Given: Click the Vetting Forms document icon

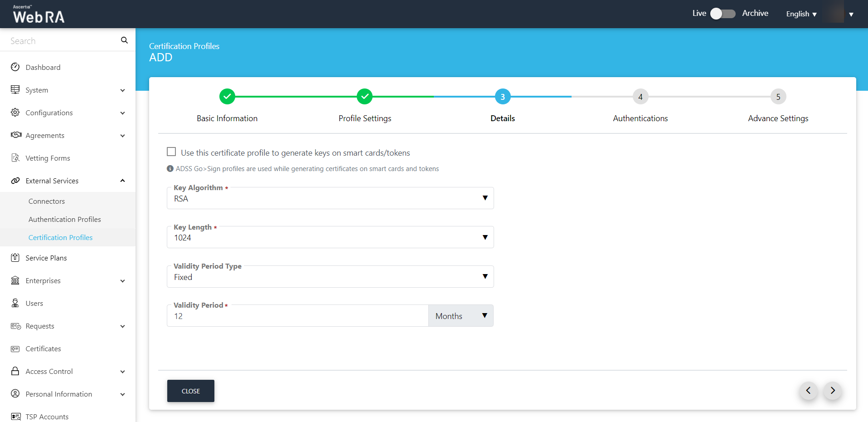Looking at the screenshot, I should pos(15,158).
